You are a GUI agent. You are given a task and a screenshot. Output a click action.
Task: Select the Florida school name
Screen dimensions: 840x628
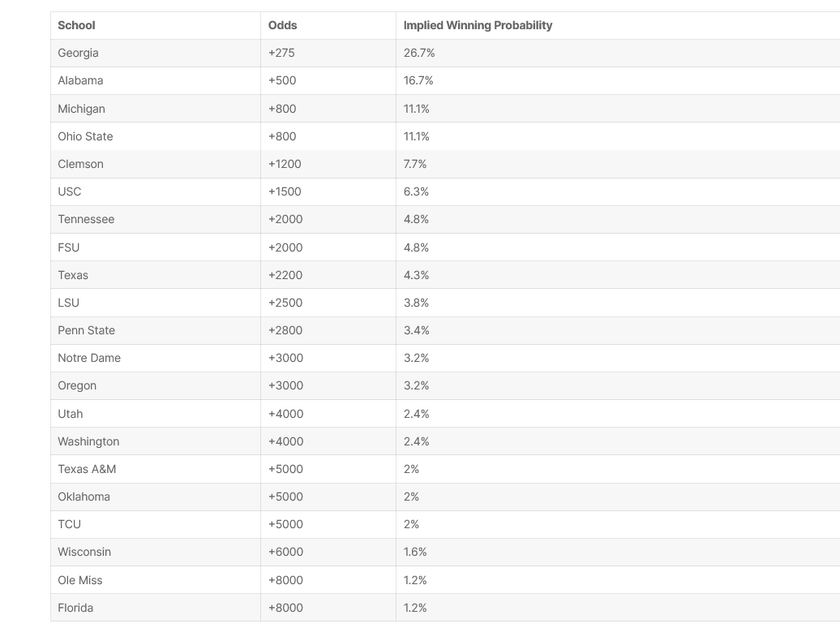tap(75, 608)
